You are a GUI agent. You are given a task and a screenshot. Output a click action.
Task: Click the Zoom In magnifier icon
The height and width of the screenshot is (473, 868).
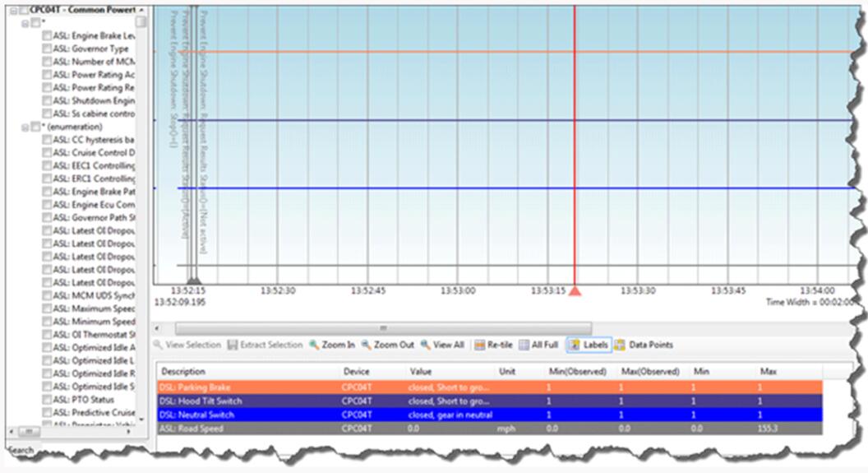point(315,345)
